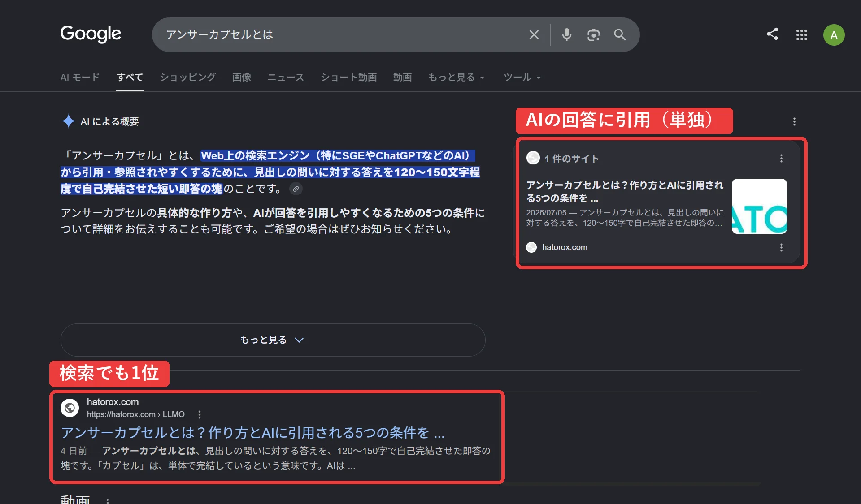The image size is (861, 504).
Task: Select the すべて tab
Action: pyautogui.click(x=130, y=77)
